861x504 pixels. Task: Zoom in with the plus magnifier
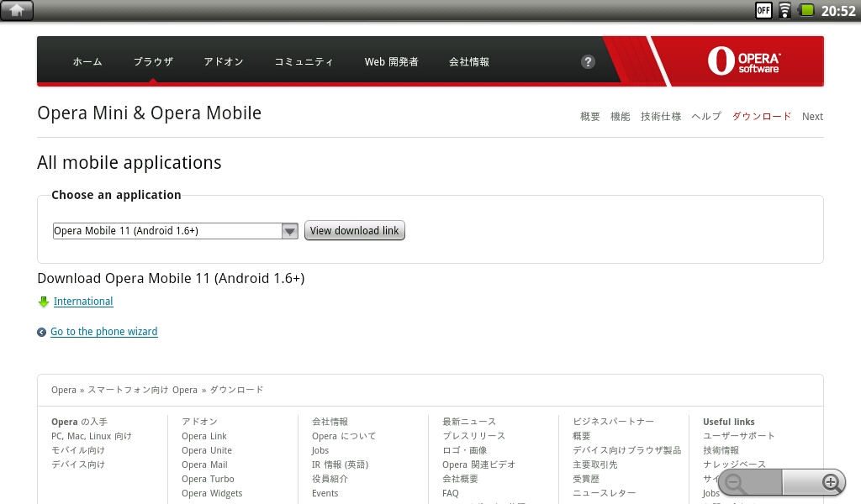(832, 483)
